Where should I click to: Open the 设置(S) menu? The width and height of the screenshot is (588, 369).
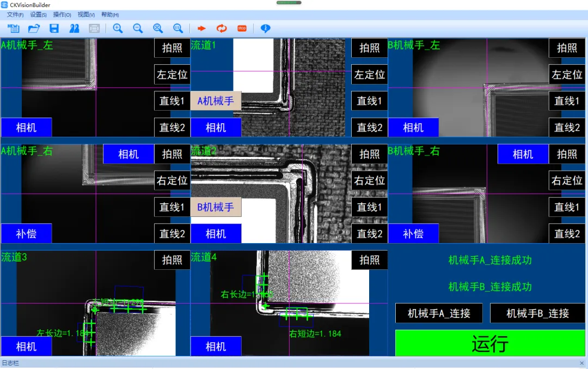pyautogui.click(x=38, y=15)
